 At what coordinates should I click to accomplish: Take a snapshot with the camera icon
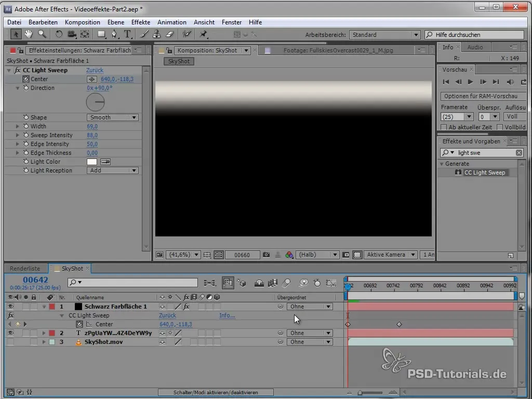(x=267, y=255)
